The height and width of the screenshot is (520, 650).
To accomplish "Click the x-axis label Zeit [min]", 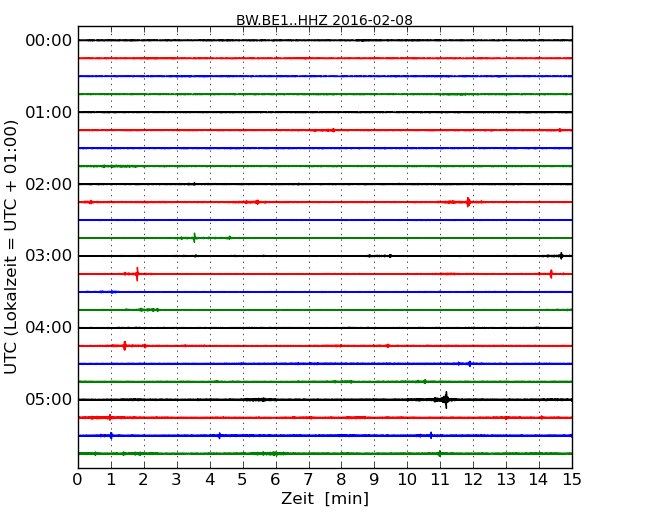I will 325,498.
